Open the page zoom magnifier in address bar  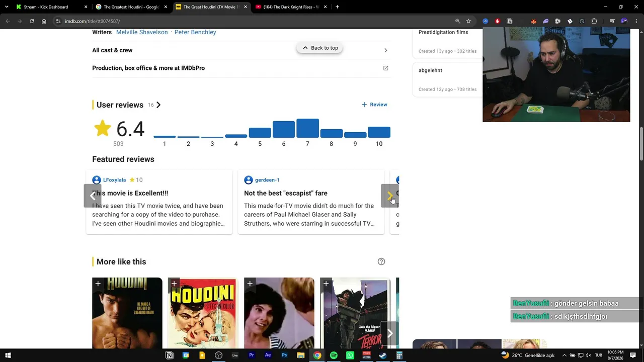pos(457,21)
